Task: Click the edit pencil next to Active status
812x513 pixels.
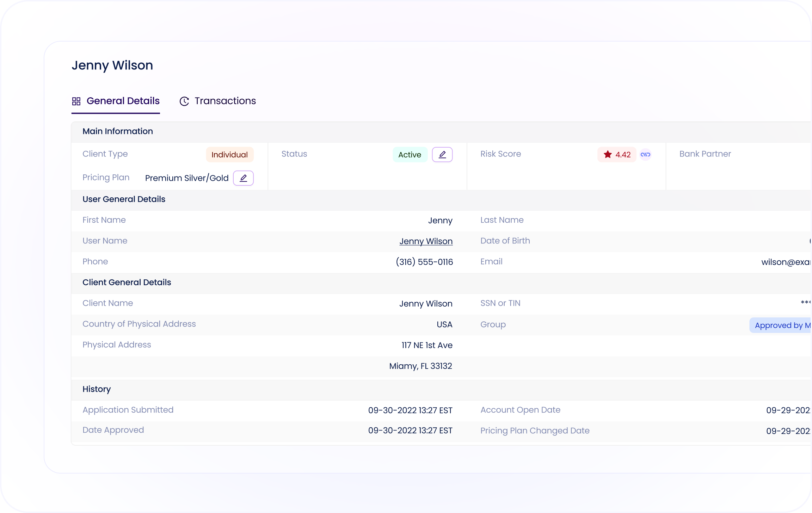Action: [442, 155]
